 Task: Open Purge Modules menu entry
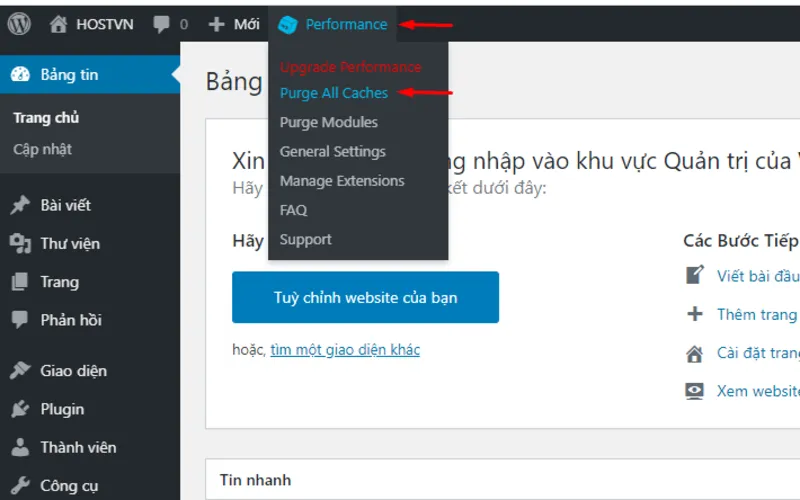329,122
